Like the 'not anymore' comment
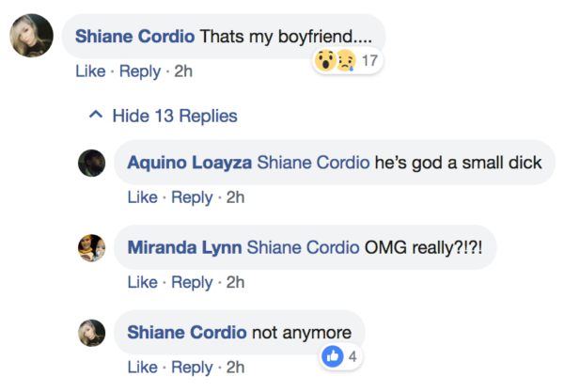This screenshot has width=564, height=392. click(x=142, y=367)
